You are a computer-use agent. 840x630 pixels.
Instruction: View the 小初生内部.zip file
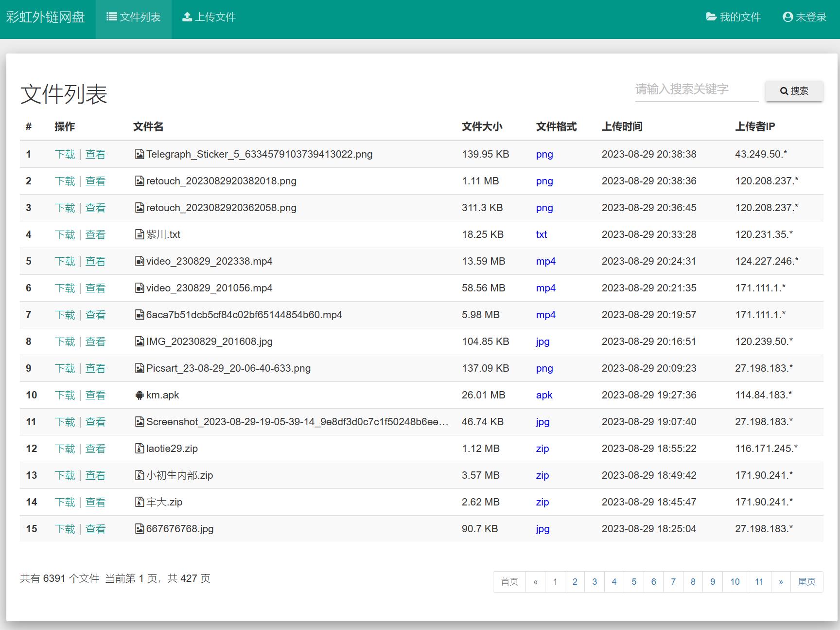95,475
